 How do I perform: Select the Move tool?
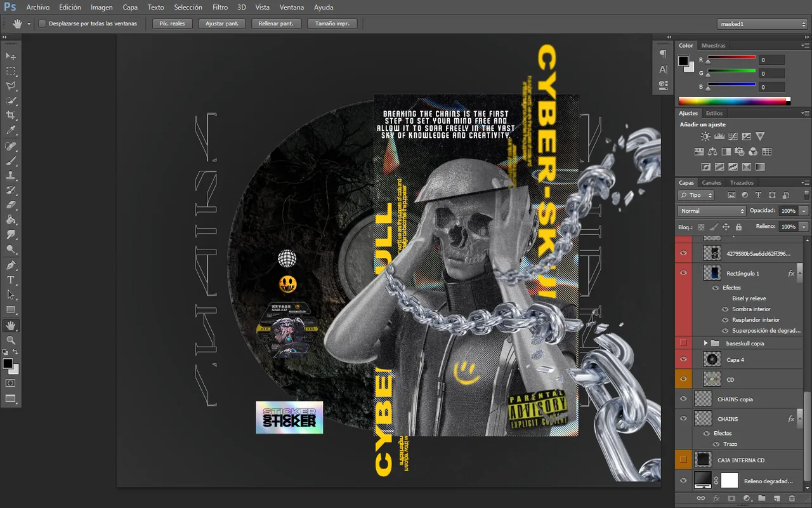[x=11, y=57]
